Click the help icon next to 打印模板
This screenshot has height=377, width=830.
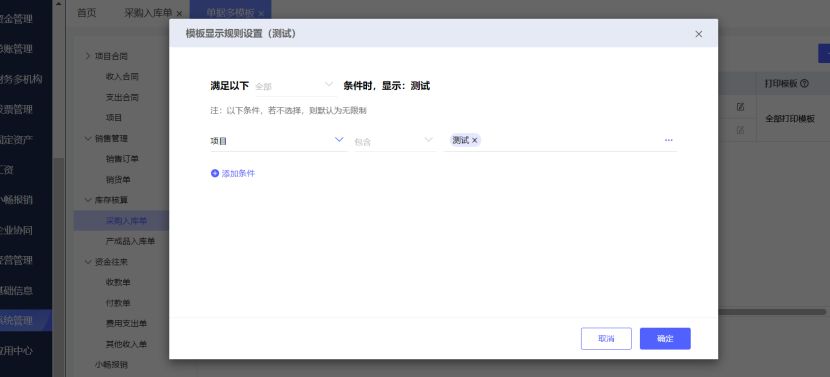click(x=805, y=83)
